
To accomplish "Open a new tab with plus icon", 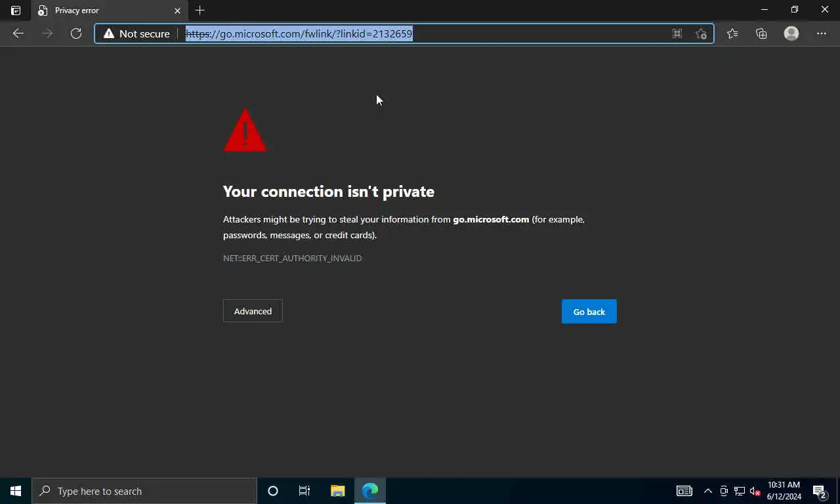I will [x=200, y=10].
